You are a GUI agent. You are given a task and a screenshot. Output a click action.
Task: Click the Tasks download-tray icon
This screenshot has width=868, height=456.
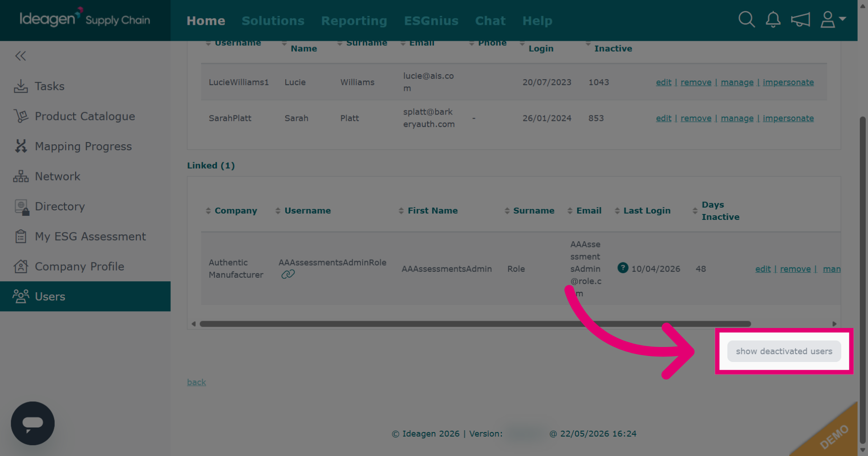21,86
